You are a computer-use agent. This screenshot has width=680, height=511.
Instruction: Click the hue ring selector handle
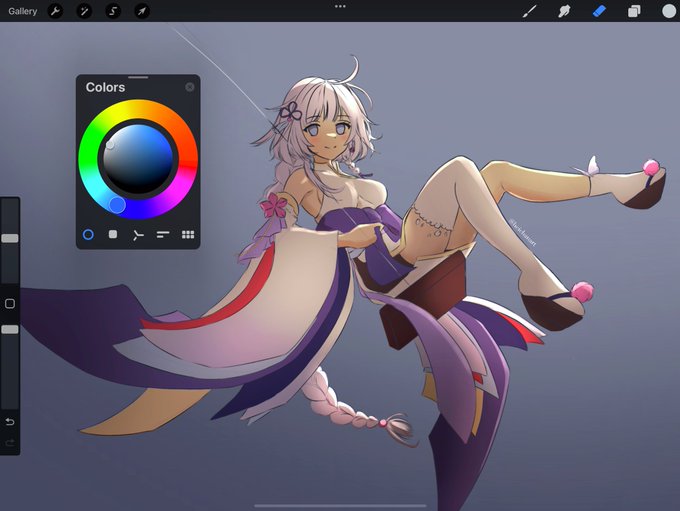117,205
